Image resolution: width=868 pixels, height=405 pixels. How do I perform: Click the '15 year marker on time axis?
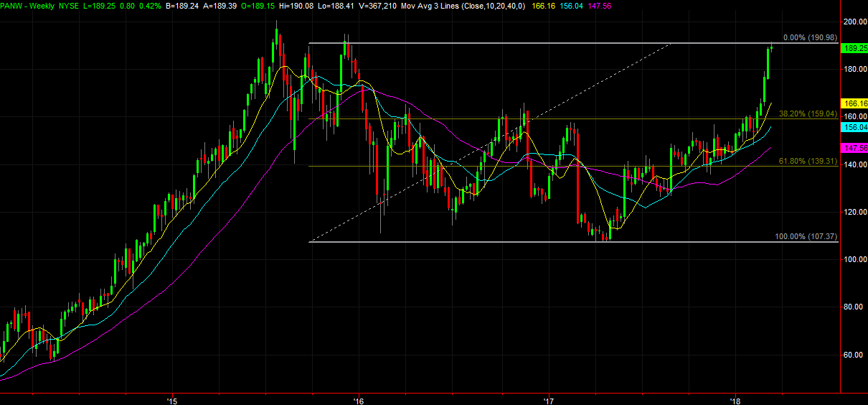pyautogui.click(x=171, y=399)
